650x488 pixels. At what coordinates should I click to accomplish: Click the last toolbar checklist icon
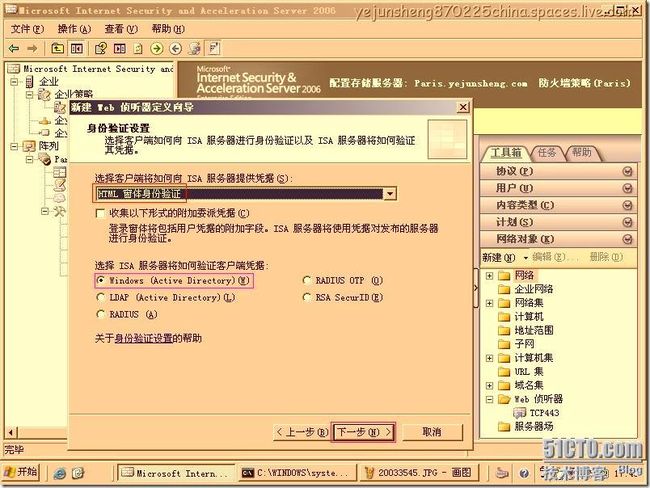(214, 49)
